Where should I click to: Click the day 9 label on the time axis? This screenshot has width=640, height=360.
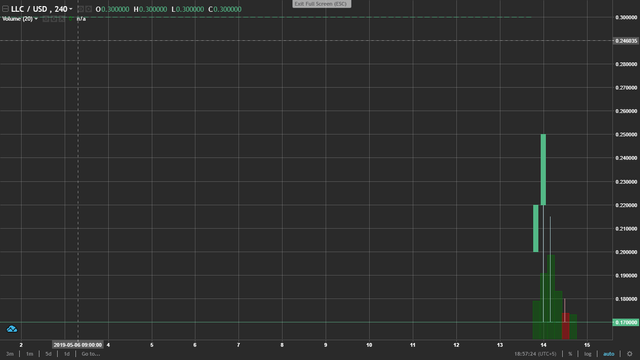tap(325, 345)
